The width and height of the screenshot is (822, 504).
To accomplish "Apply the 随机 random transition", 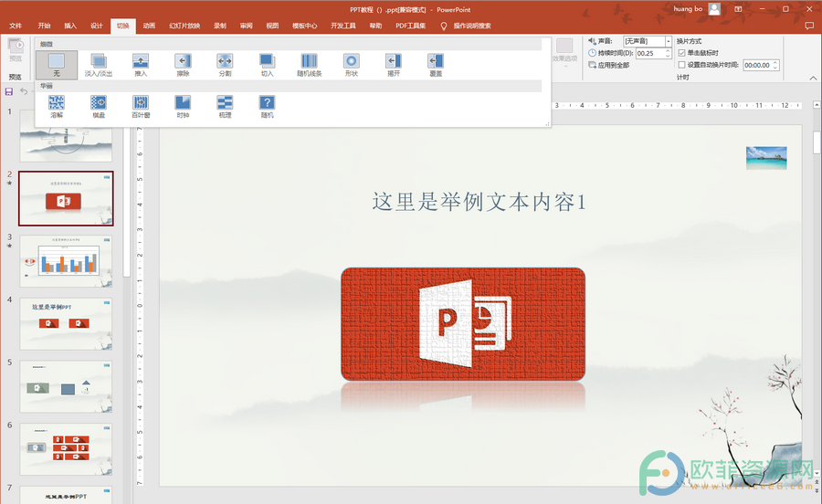I will 268,107.
